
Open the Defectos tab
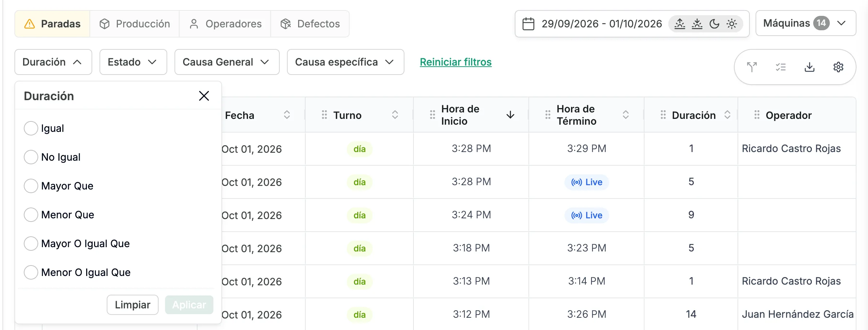point(310,24)
